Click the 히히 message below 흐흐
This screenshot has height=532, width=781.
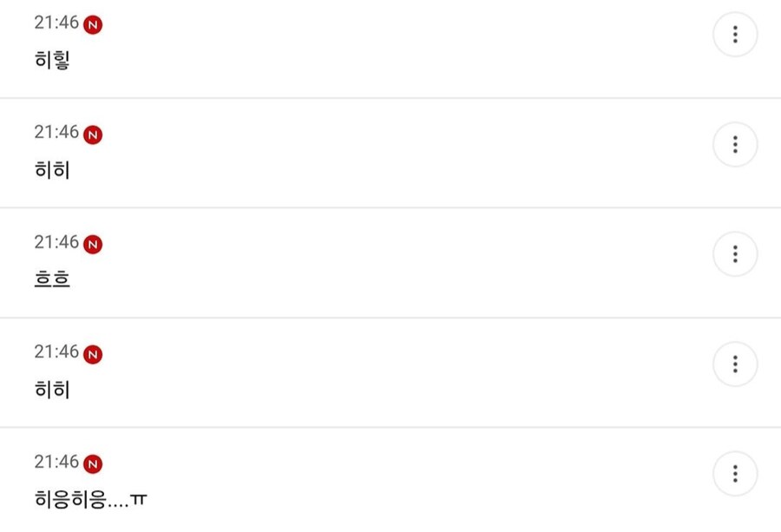[x=52, y=390]
